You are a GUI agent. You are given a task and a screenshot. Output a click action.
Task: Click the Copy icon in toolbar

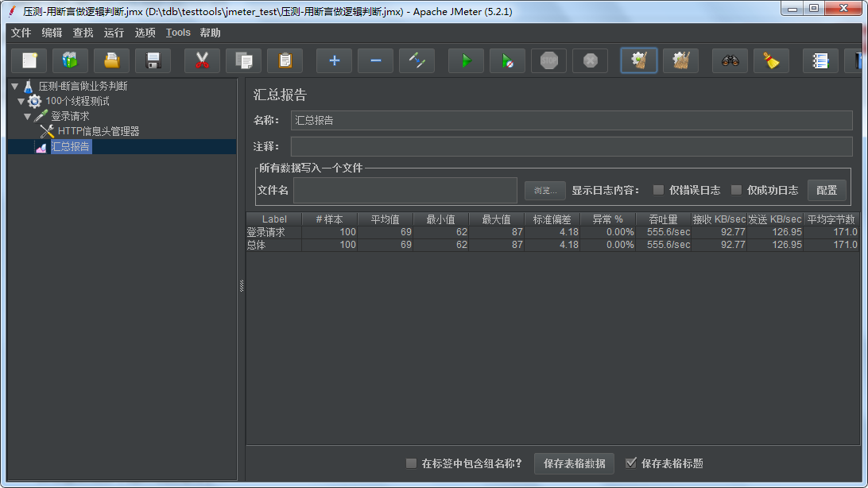click(x=243, y=60)
